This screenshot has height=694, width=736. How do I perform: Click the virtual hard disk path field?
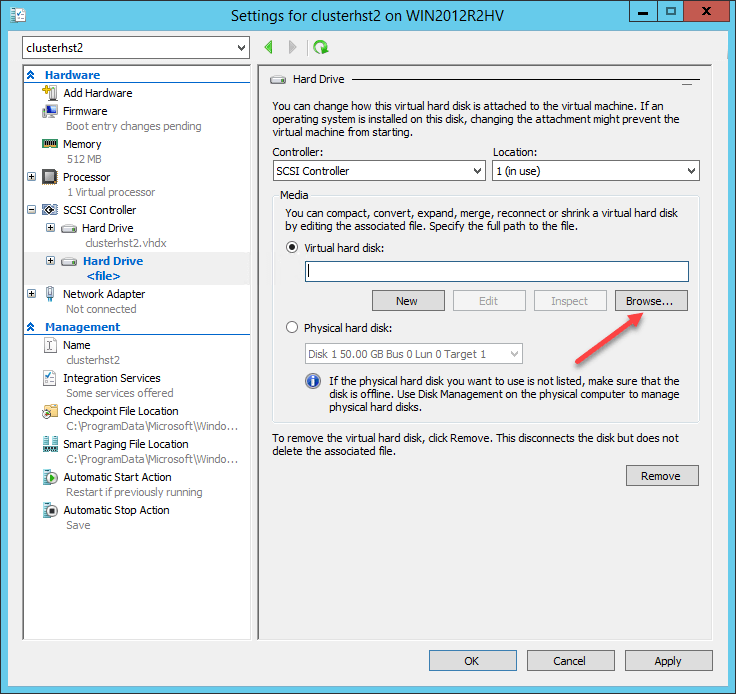point(497,272)
